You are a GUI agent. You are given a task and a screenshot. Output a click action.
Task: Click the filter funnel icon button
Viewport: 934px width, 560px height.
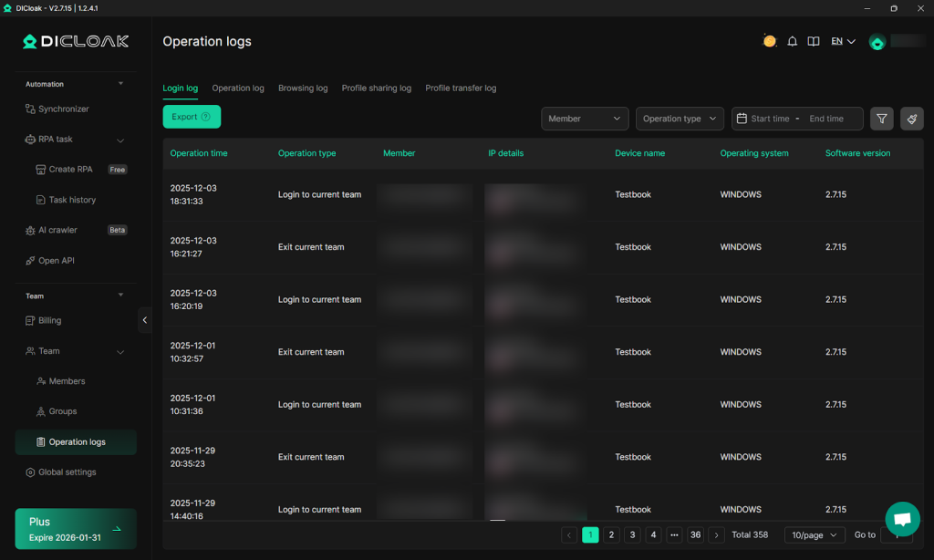(881, 119)
